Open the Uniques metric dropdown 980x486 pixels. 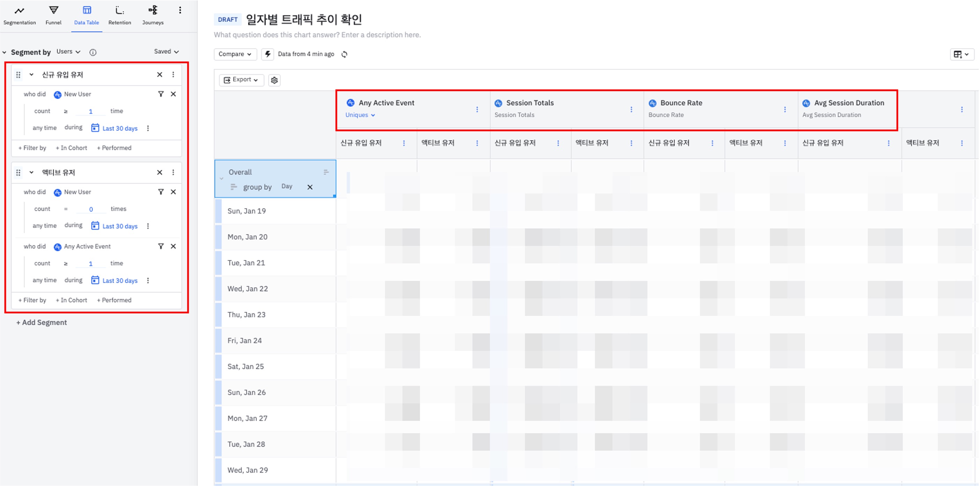tap(360, 115)
